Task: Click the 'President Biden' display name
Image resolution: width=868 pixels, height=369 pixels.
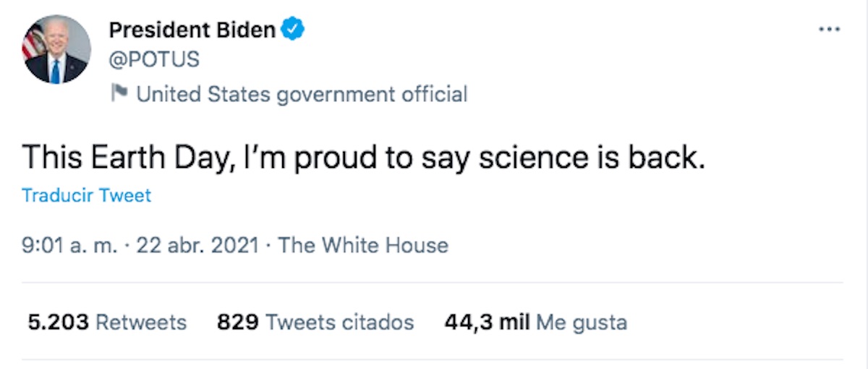Action: click(x=192, y=30)
